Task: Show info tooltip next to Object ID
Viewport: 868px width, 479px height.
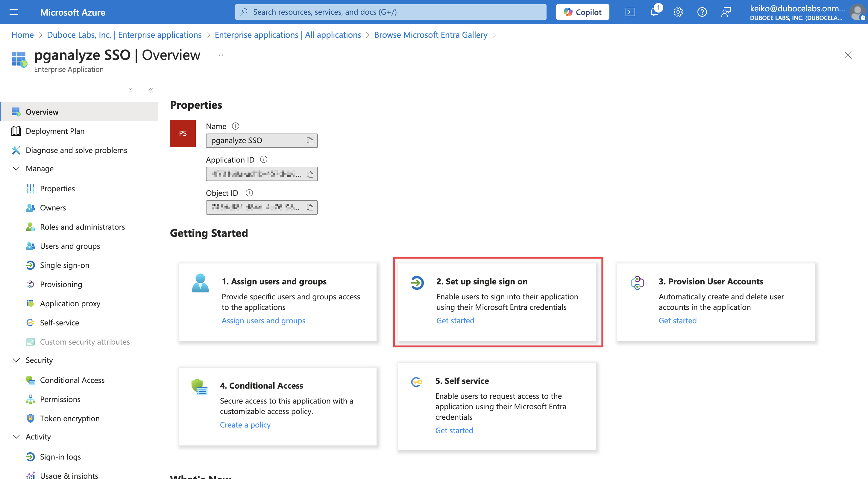Action: 249,193
